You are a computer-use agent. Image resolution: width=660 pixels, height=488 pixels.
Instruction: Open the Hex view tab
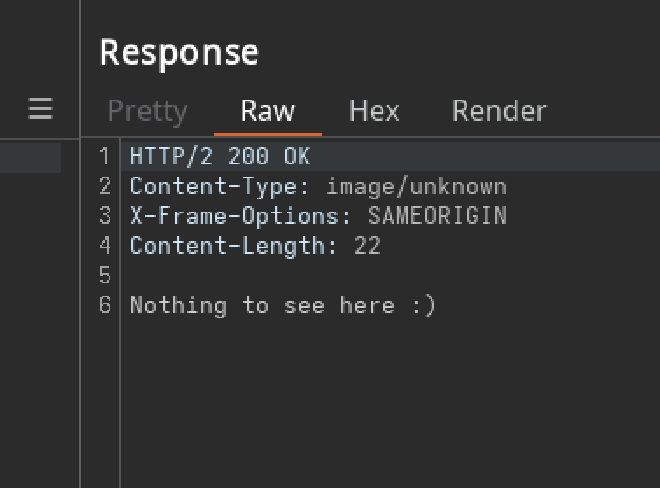(x=374, y=111)
